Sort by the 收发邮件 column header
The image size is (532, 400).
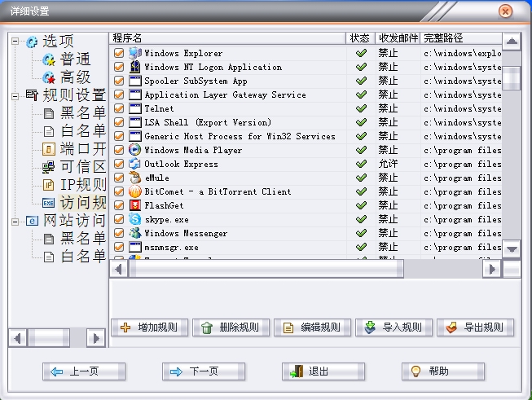pyautogui.click(x=398, y=38)
